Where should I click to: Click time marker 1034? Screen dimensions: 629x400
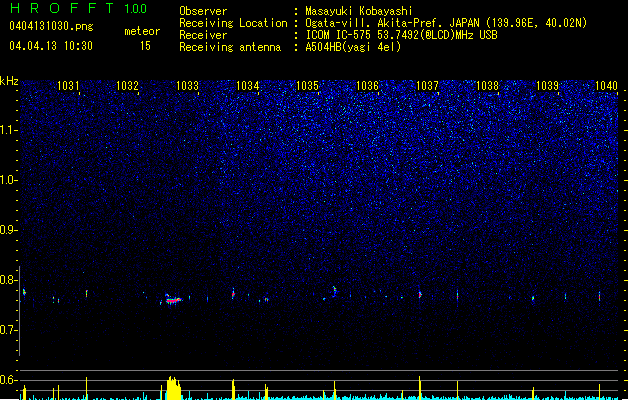click(248, 86)
